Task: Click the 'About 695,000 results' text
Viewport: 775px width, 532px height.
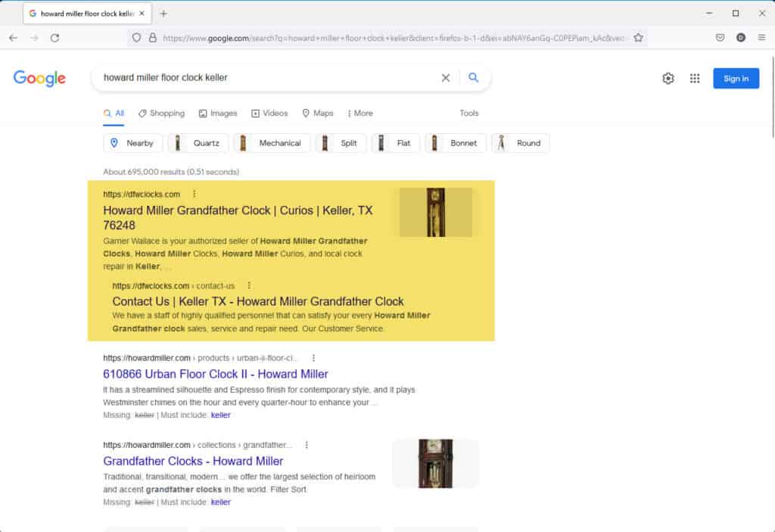Action: 170,172
